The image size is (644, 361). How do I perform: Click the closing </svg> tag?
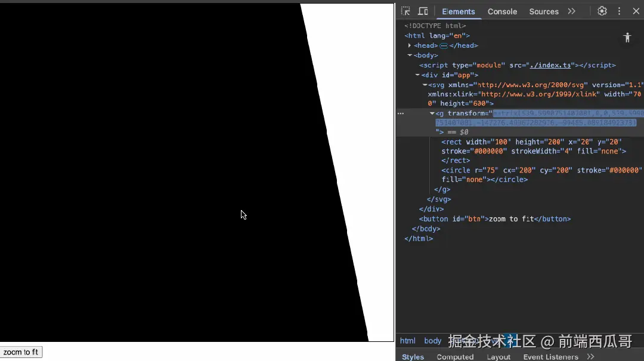[x=439, y=199]
